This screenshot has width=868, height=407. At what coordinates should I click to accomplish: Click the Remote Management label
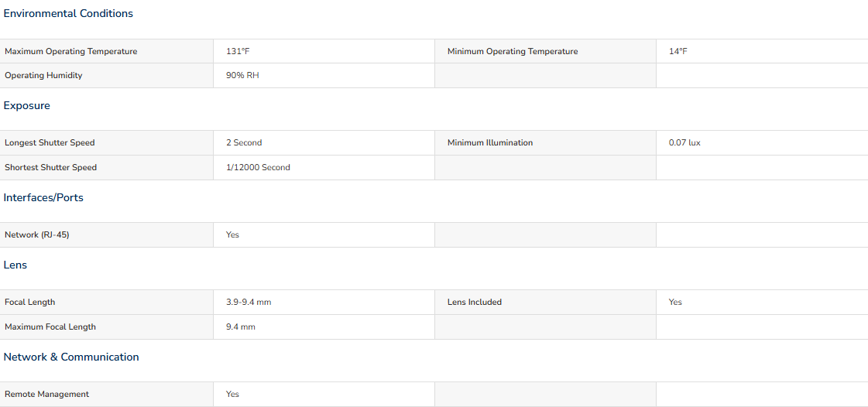tap(46, 395)
